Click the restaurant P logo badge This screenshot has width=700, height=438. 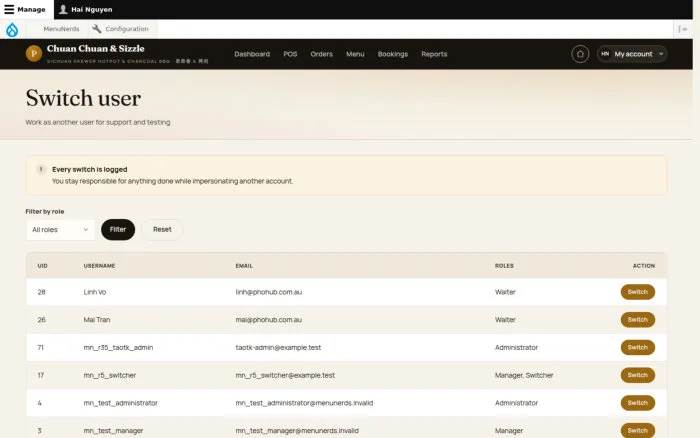click(34, 54)
